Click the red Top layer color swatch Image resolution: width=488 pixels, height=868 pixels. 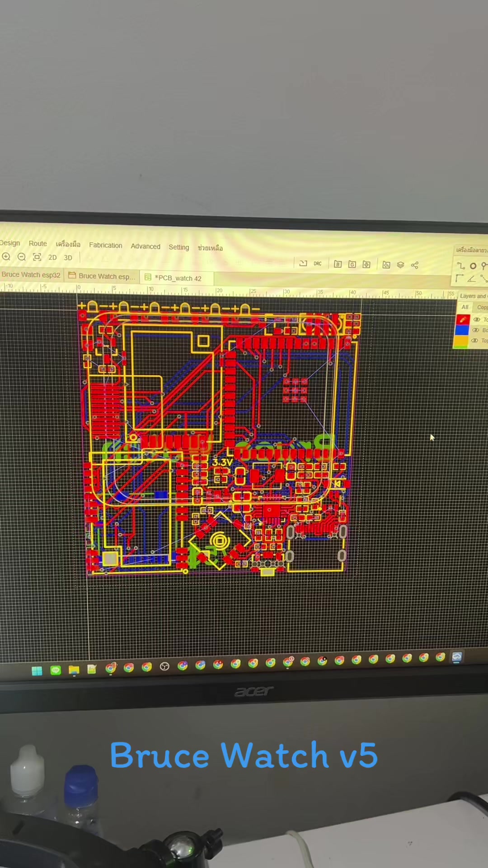(463, 319)
